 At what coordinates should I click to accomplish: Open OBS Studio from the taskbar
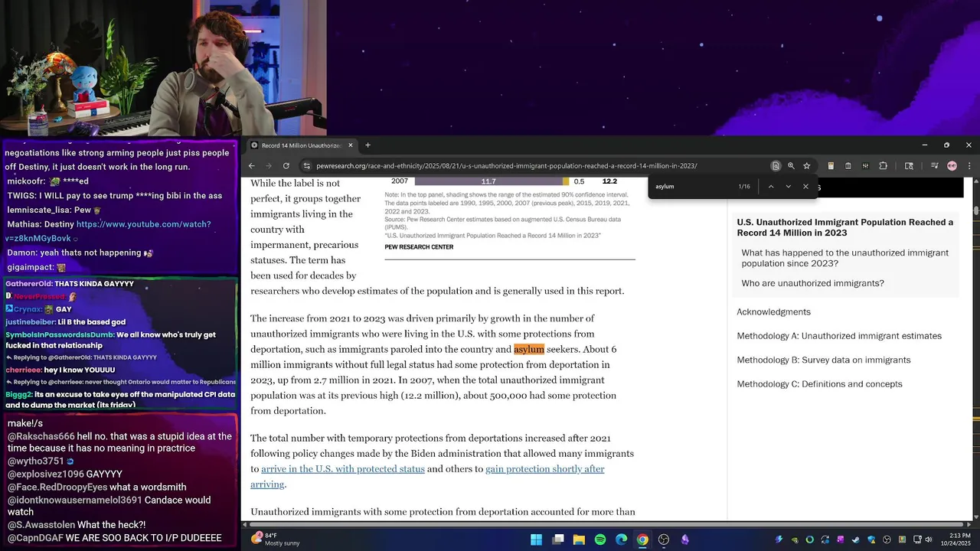[664, 540]
